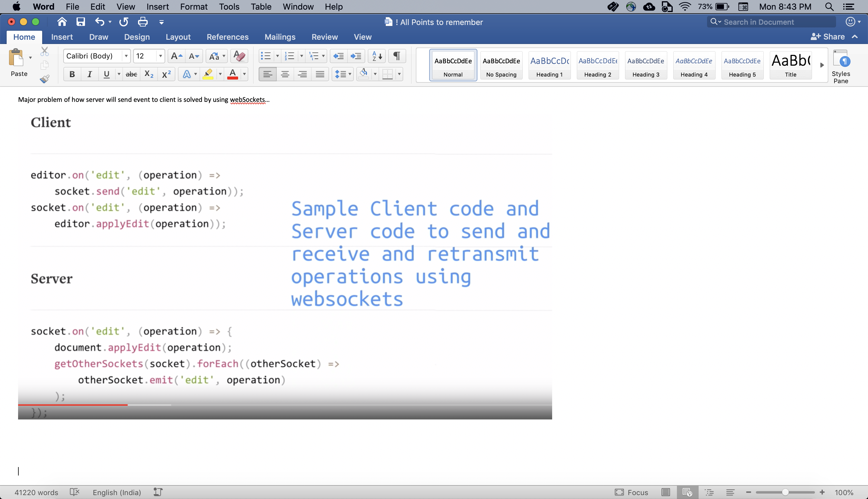Click the Sort A-Z icon
The width and height of the screenshot is (868, 499).
coord(377,56)
